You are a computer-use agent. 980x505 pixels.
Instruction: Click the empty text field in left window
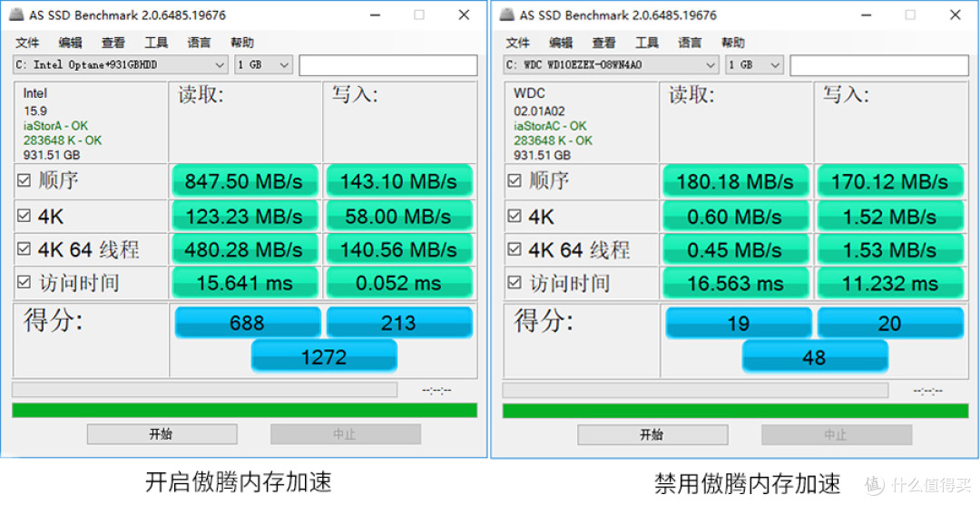(x=388, y=65)
